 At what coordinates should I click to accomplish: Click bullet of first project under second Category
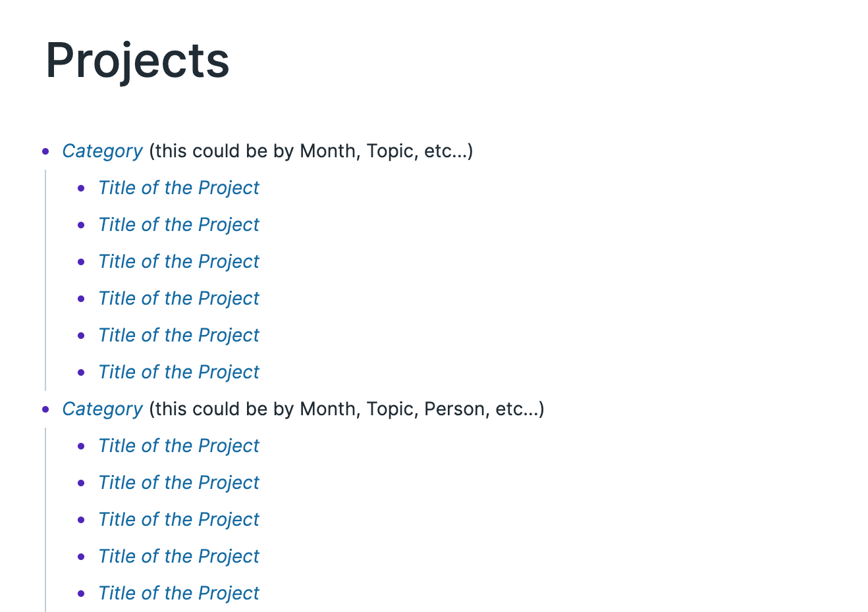[x=81, y=446]
